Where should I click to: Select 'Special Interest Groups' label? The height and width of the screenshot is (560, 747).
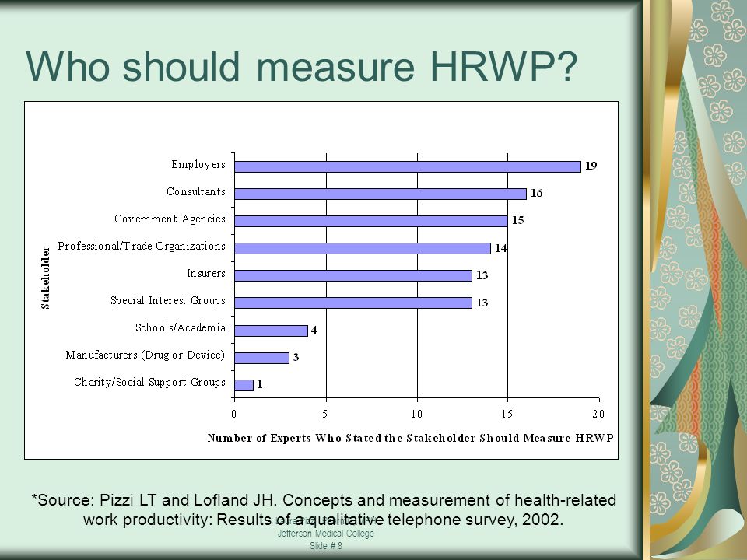tap(168, 300)
